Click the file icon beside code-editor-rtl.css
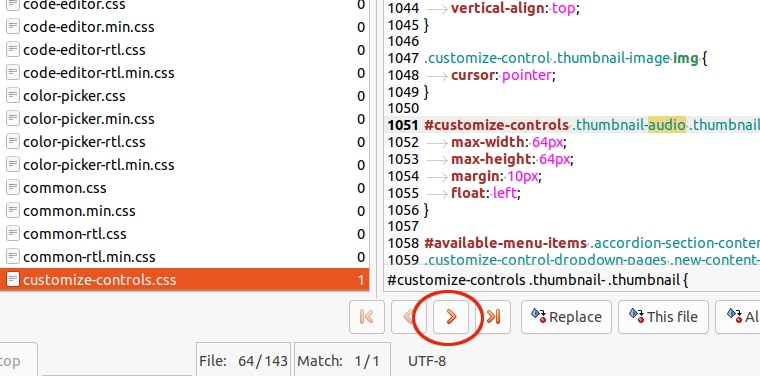Image resolution: width=760 pixels, height=376 pixels. [x=13, y=50]
